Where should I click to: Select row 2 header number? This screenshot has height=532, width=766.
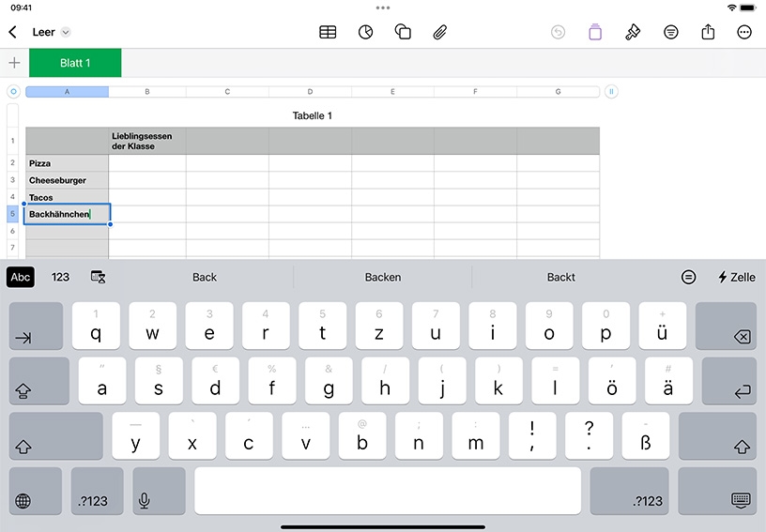pos(13,162)
